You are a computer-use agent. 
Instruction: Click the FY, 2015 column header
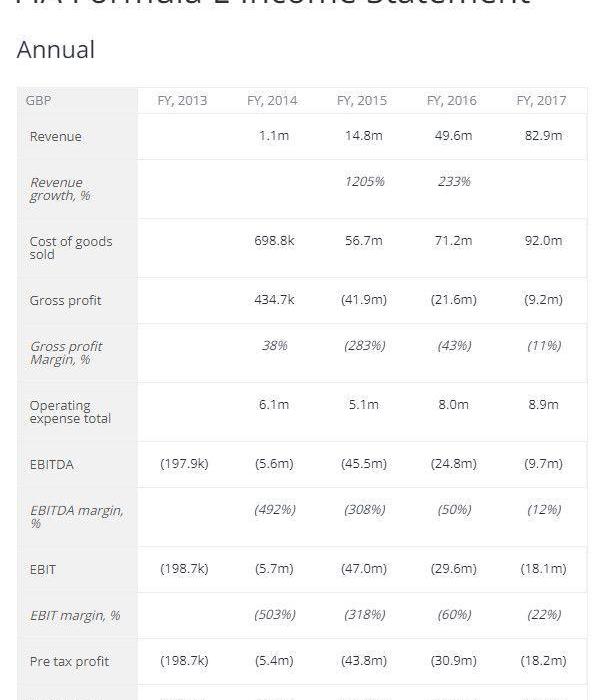362,100
